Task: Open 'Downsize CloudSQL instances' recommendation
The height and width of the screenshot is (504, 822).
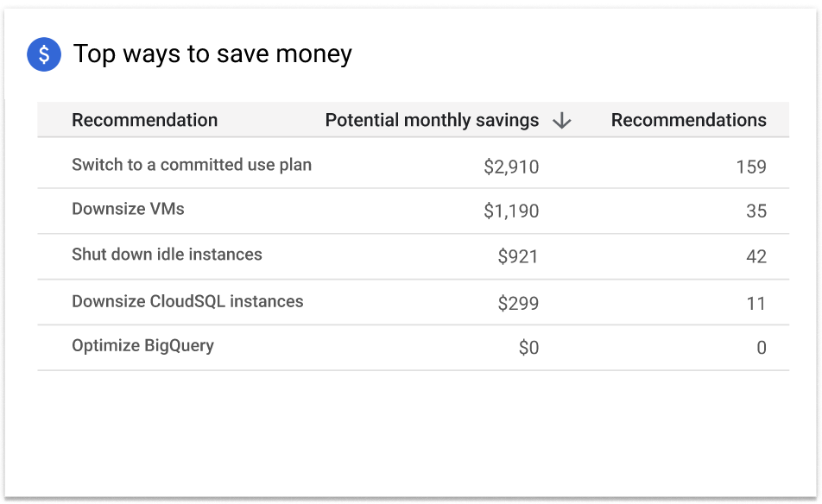Action: pyautogui.click(x=187, y=301)
